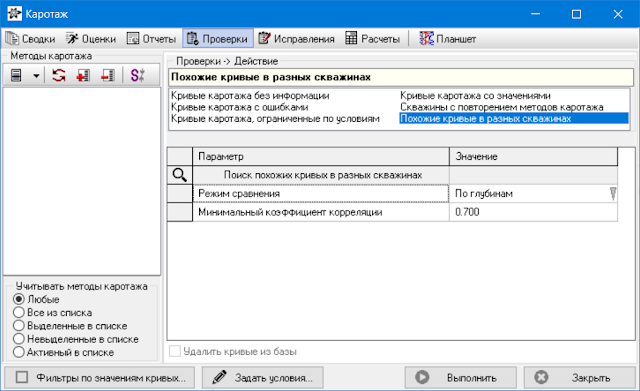Maximize the Каротаж window
This screenshot has width=640, height=391.
point(576,14)
